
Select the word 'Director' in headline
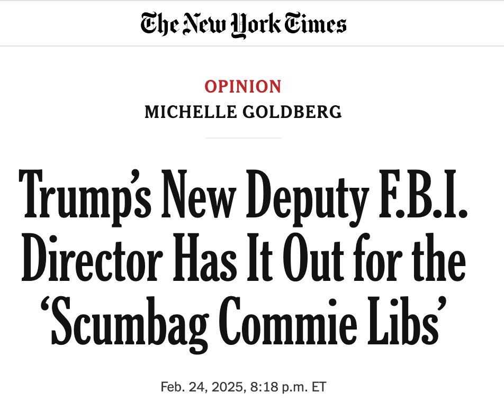pos(92,259)
